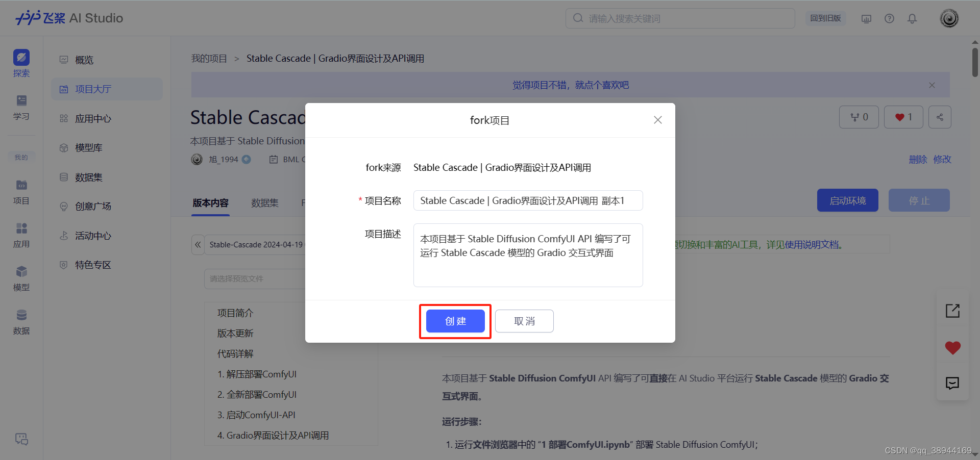Select 应用中心 in sidebar menu
The image size is (980, 460).
107,118
